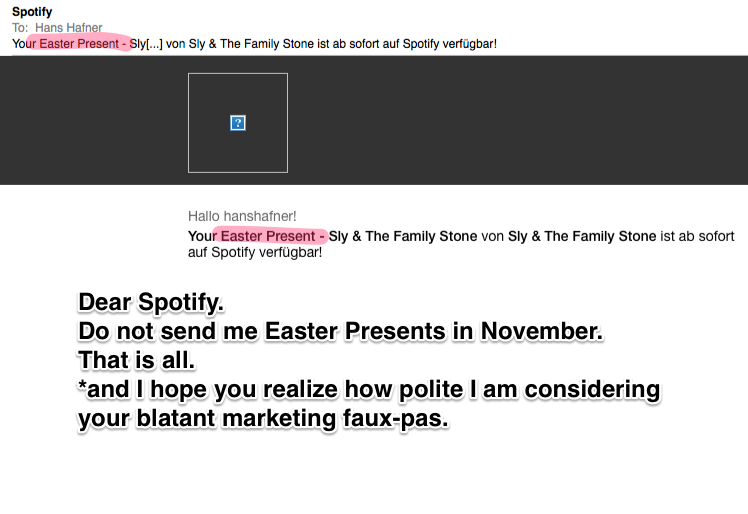This screenshot has height=514, width=748.
Task: Click 'ist ab sofort' text in message body
Action: [x=697, y=236]
